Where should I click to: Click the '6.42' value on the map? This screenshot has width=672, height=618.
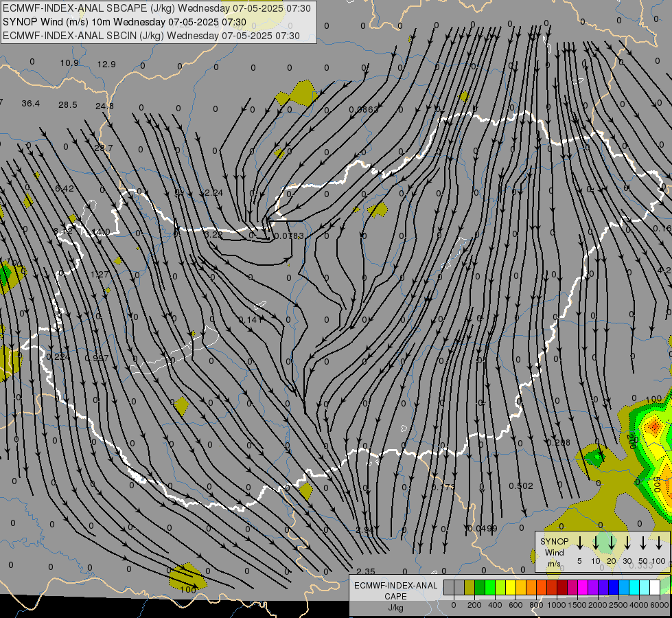(x=65, y=189)
